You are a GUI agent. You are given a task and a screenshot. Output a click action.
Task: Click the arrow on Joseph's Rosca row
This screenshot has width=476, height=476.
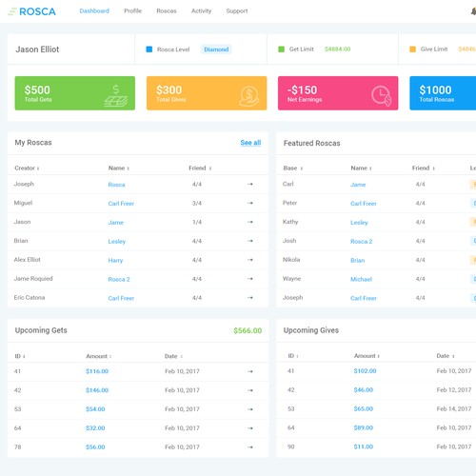[x=250, y=184]
